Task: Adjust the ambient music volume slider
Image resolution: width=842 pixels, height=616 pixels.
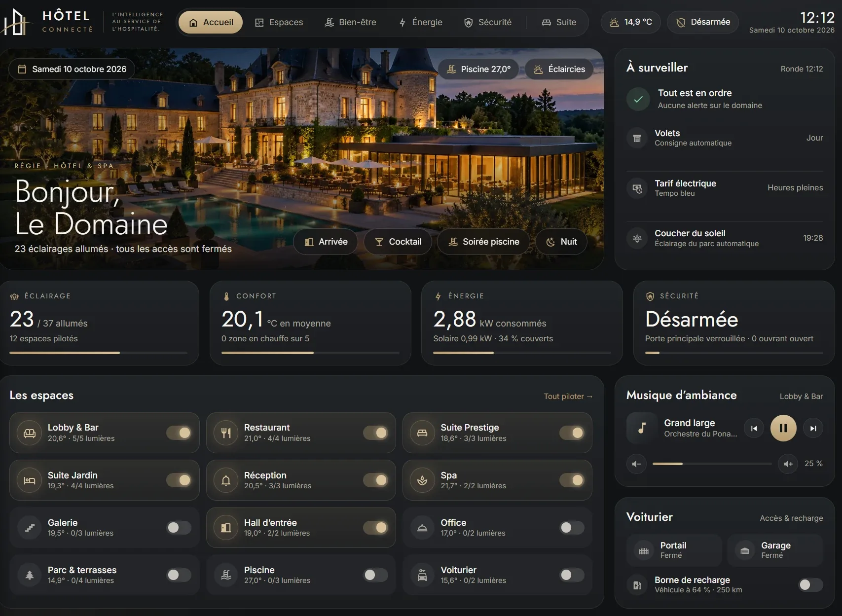Action: click(x=712, y=464)
